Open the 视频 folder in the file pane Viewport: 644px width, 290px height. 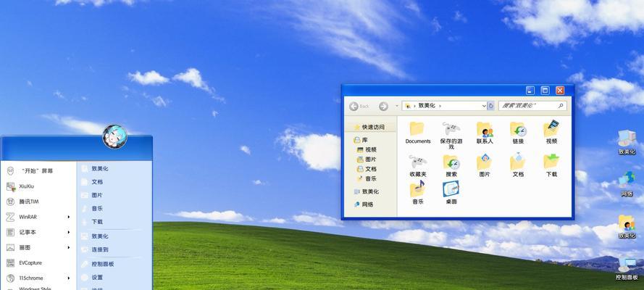551,132
